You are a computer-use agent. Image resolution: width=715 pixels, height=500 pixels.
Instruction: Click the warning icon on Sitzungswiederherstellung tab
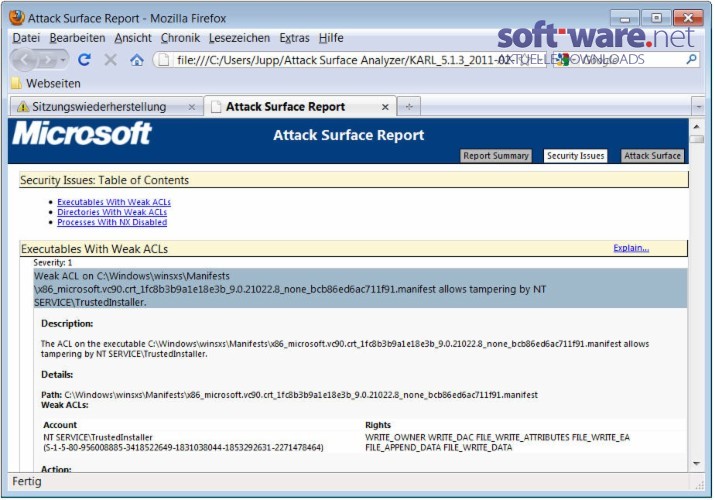click(22, 107)
